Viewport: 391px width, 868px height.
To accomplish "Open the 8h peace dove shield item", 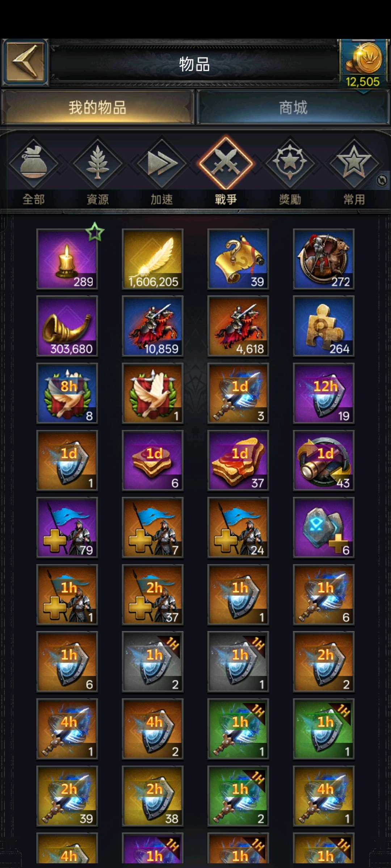I will [x=67, y=393].
